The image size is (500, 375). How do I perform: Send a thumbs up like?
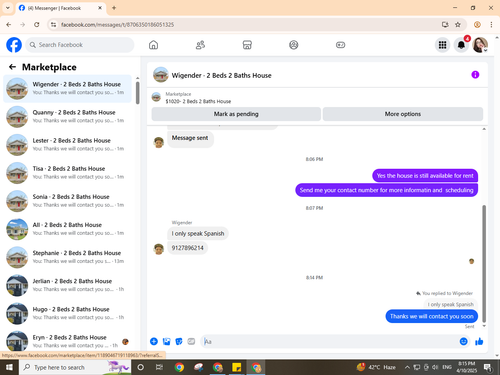pyautogui.click(x=479, y=341)
